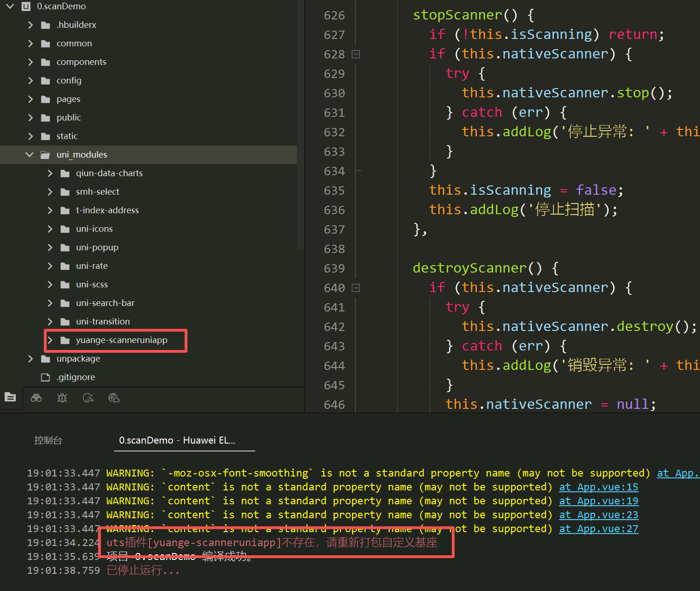Collapse the uni_modules folder
700x591 pixels.
click(x=30, y=154)
